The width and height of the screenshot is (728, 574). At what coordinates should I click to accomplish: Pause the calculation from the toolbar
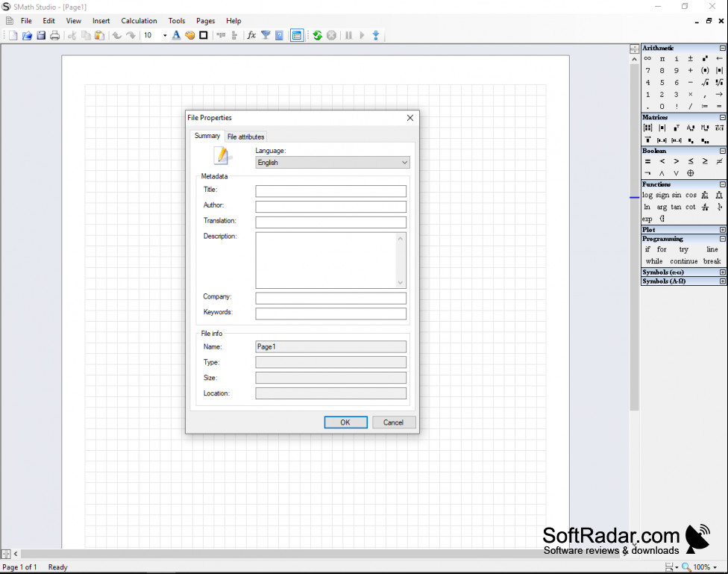(348, 35)
